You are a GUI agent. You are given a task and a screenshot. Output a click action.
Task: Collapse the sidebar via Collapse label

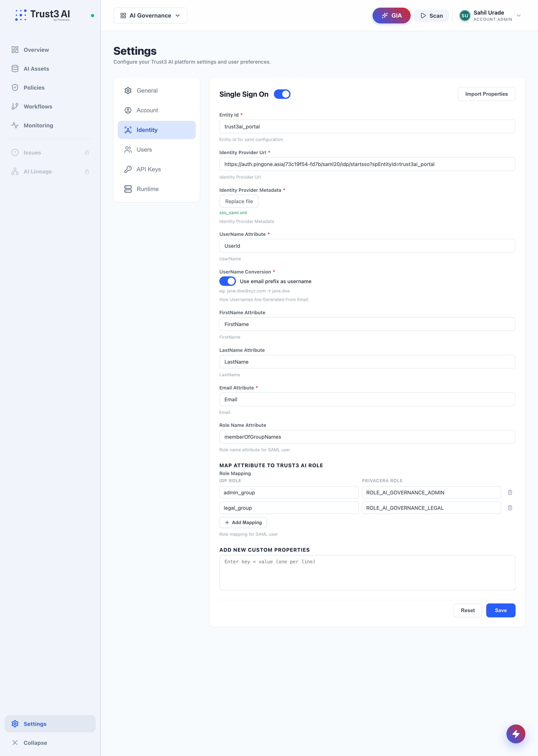[x=35, y=742]
